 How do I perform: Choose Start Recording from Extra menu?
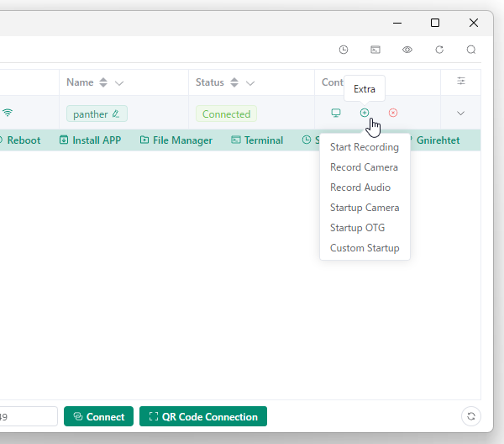coord(365,147)
